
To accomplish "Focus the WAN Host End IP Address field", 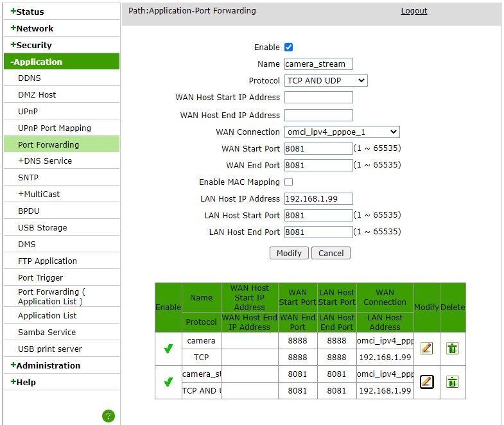I will pyautogui.click(x=318, y=116).
